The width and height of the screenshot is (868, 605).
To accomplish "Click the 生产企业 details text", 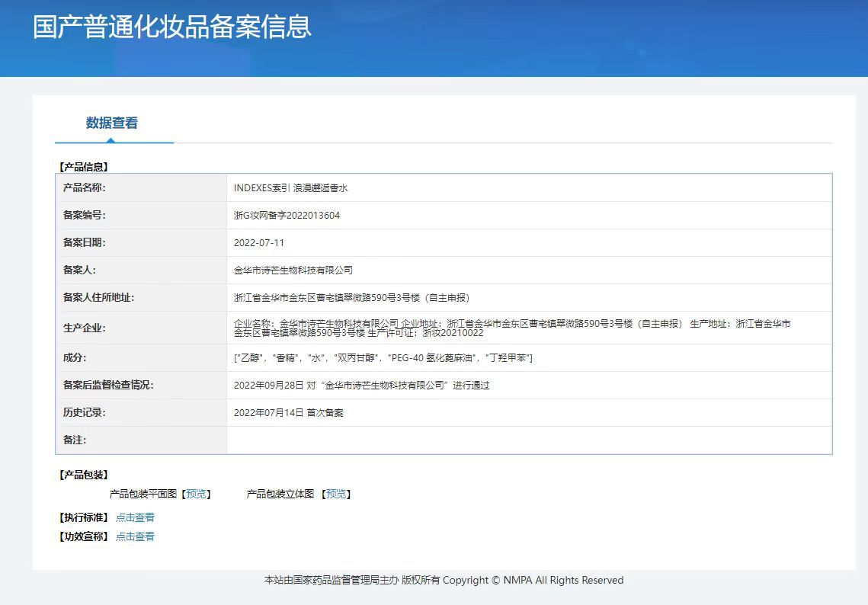I will (512, 328).
